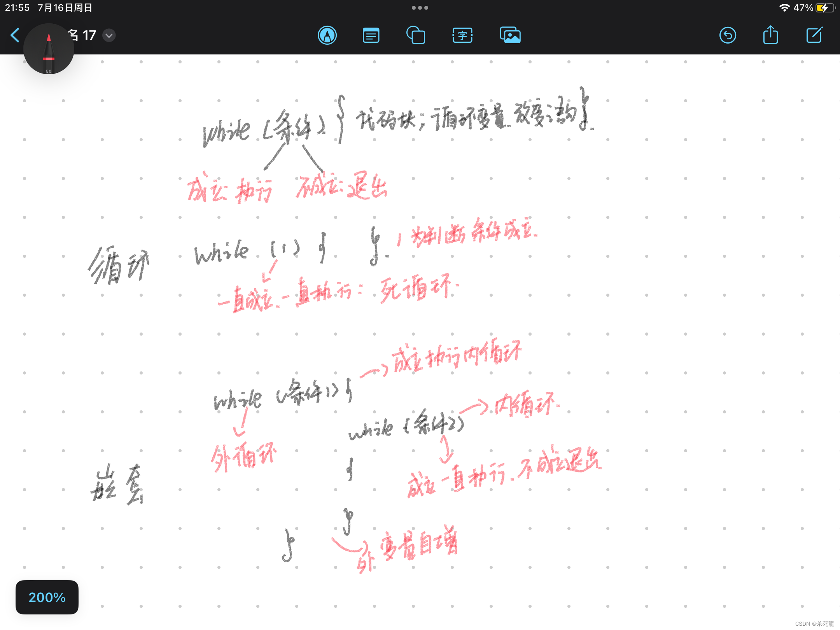
Task: Tap the undo icon
Action: click(x=728, y=35)
